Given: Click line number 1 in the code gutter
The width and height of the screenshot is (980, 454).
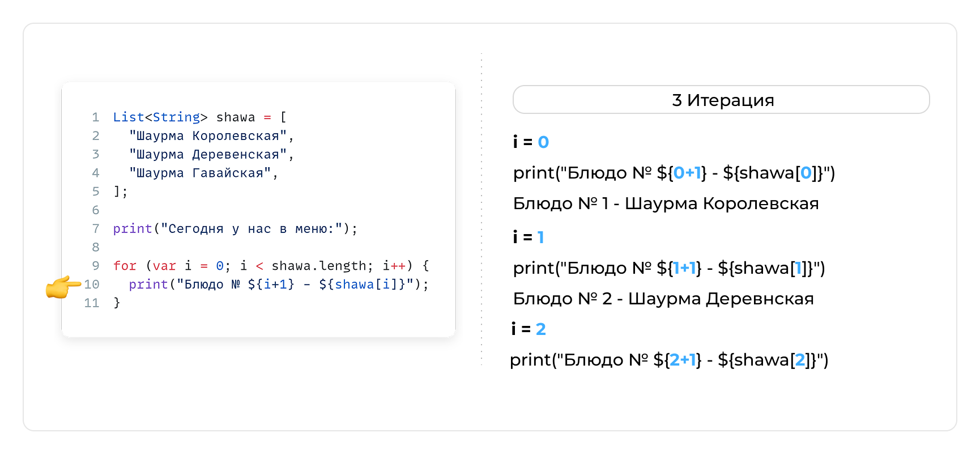Looking at the screenshot, I should click(x=95, y=117).
